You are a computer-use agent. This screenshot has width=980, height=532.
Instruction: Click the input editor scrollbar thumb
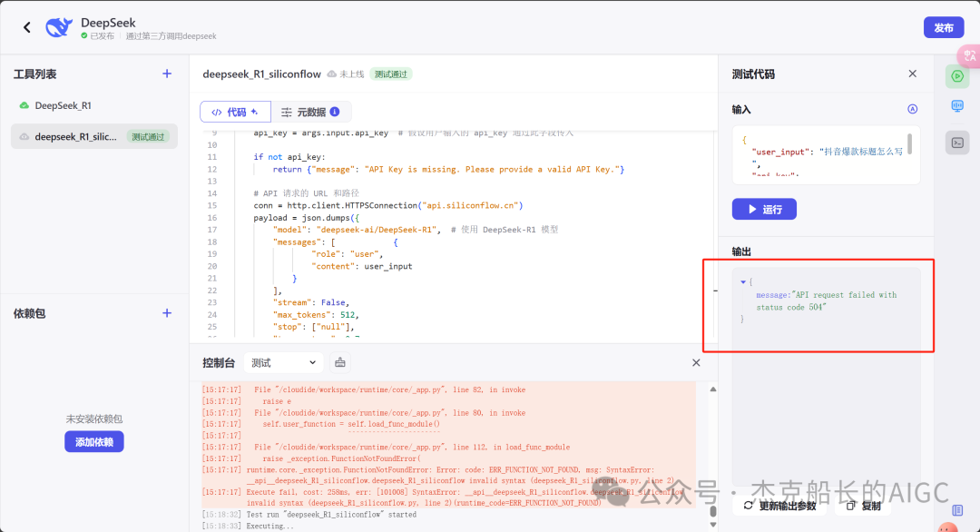coord(909,143)
